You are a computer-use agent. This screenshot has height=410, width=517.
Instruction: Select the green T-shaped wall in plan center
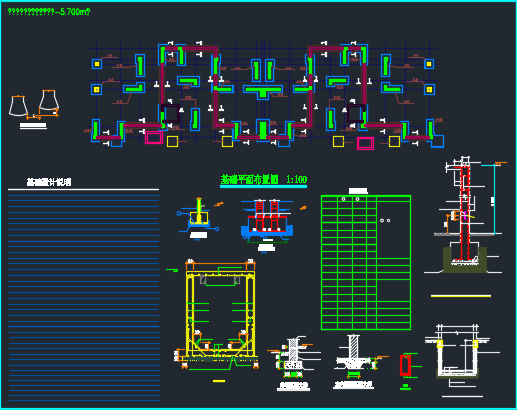[263, 92]
